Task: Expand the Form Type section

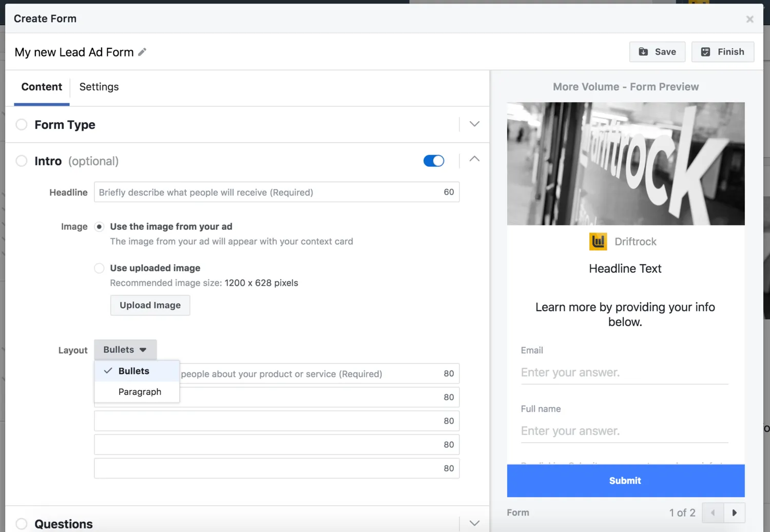Action: coord(474,124)
